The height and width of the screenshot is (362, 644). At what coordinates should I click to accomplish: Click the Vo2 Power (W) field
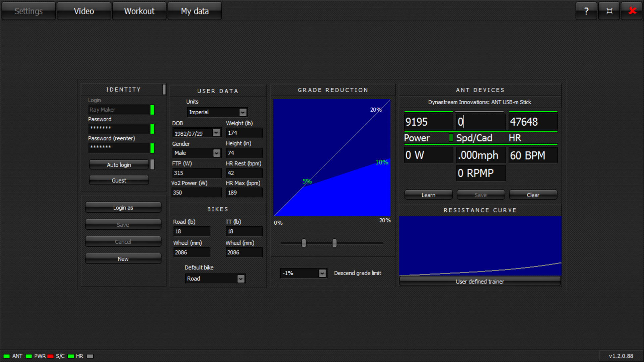coord(197,193)
